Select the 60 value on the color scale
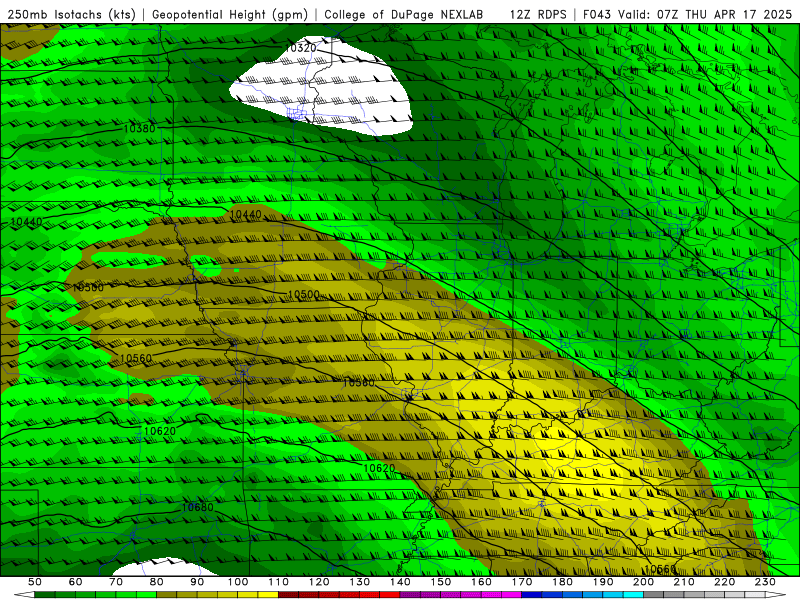This screenshot has height=600, width=800. click(75, 582)
